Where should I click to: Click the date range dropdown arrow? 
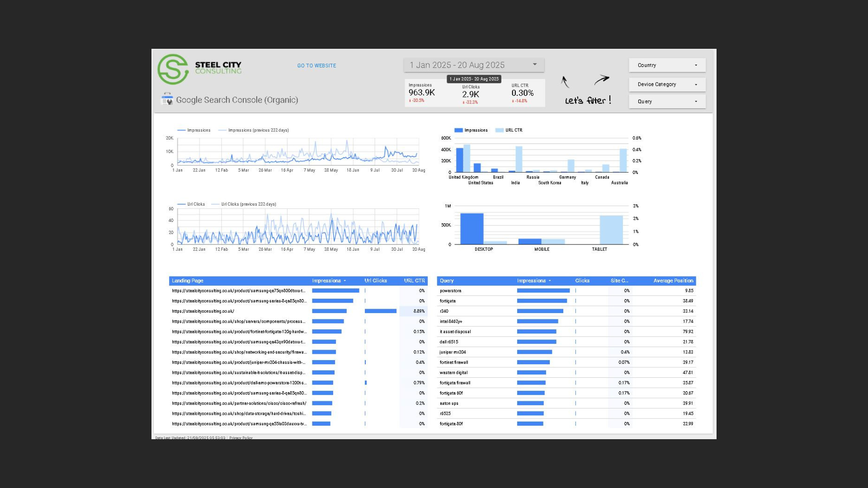[535, 65]
